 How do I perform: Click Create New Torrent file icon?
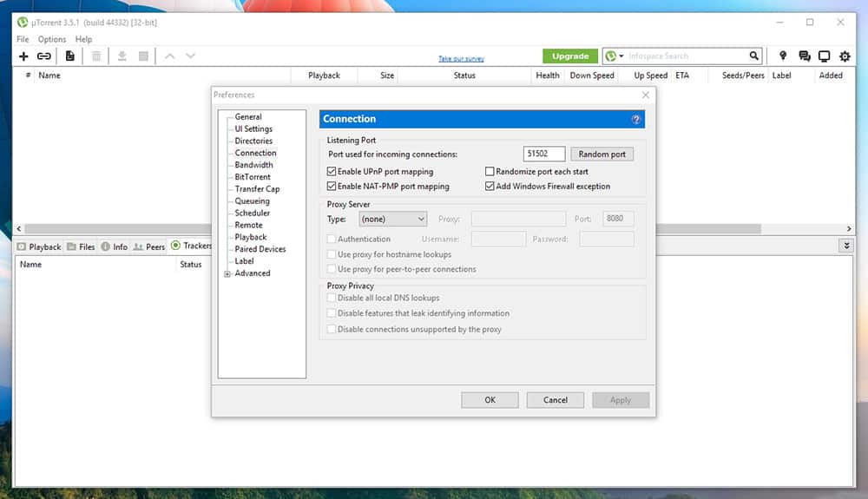69,56
